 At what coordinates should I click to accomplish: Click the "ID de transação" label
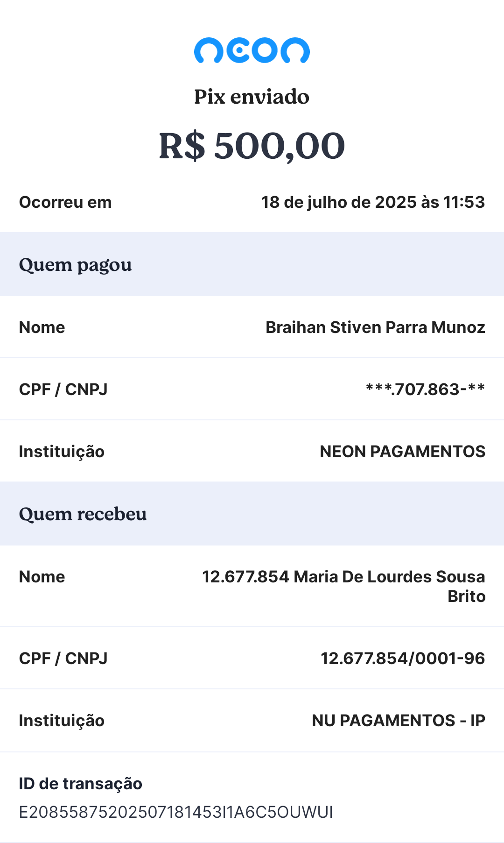coord(80,784)
